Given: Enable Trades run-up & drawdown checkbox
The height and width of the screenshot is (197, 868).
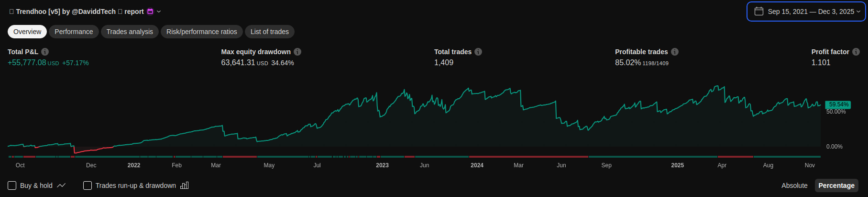Looking at the screenshot, I should [x=88, y=185].
